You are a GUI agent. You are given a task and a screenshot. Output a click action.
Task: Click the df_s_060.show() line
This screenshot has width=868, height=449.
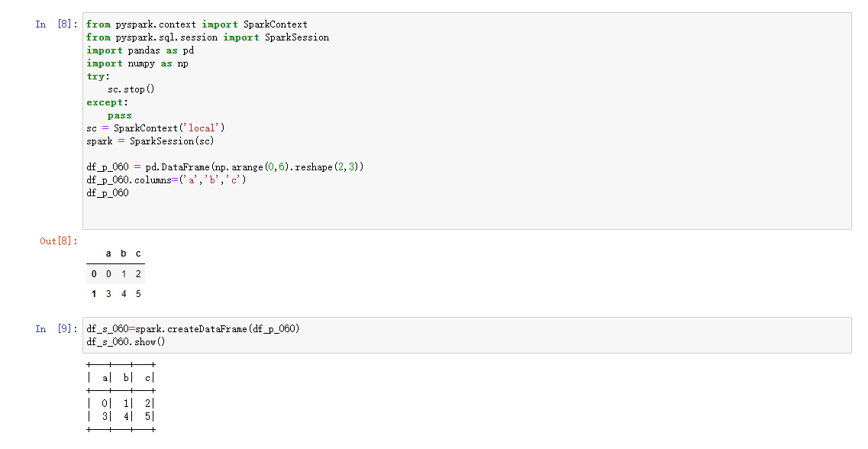point(126,342)
